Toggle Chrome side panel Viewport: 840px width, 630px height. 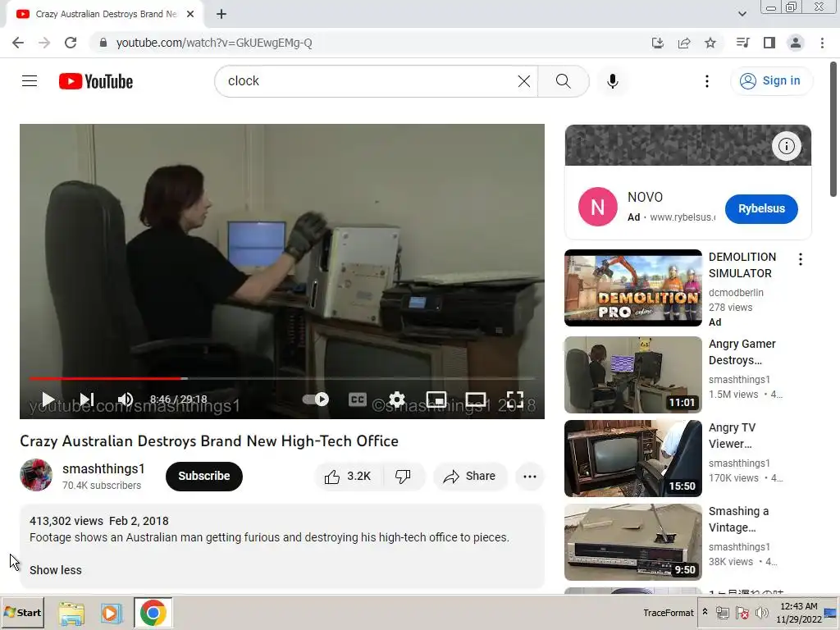tap(769, 43)
